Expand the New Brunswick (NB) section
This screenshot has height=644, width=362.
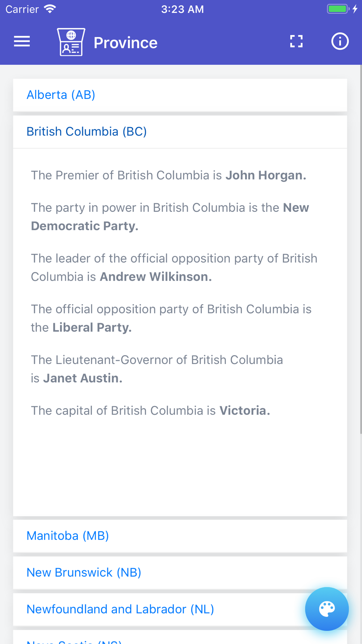coord(84,572)
